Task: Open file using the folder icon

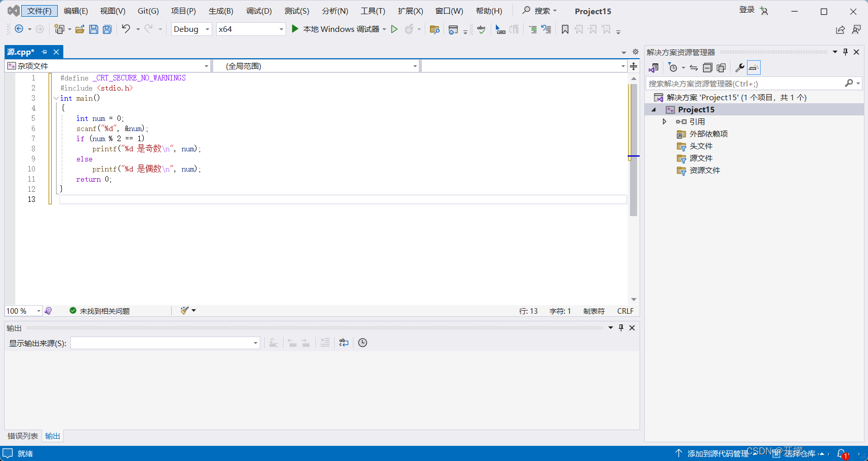Action: click(x=80, y=29)
